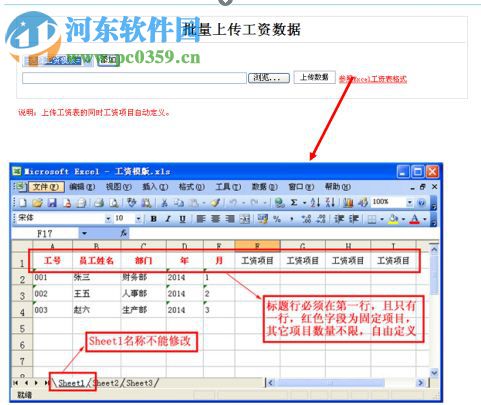Screen dimensions: 481x405
Task: Click the Sort Ascending icon
Action: point(315,202)
